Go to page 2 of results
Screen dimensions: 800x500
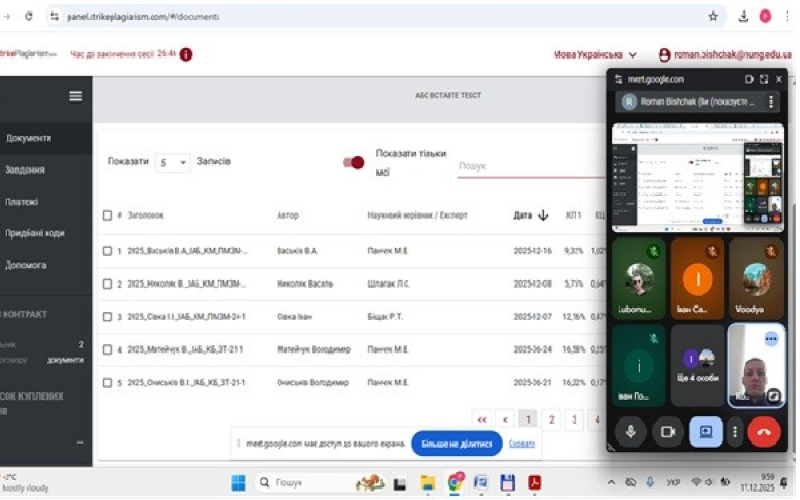(551, 420)
